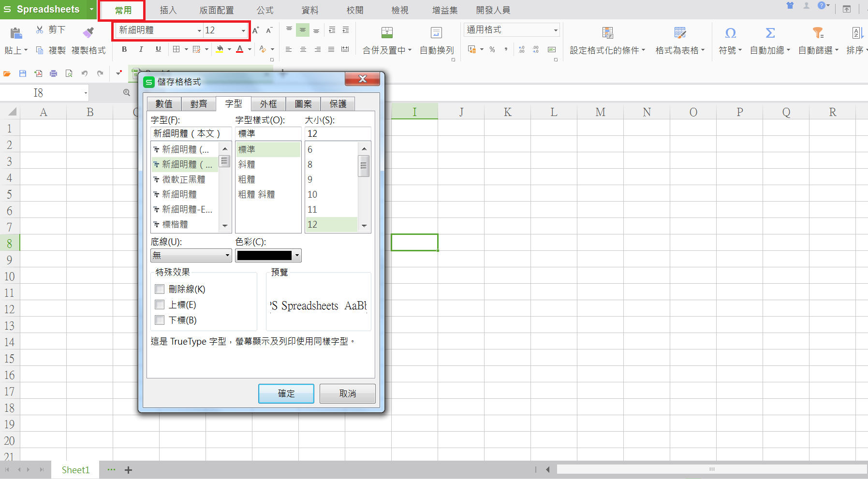Viewport: 868px width, 479px height.
Task: Enable the Subscript (下標) checkbox
Action: tap(160, 320)
